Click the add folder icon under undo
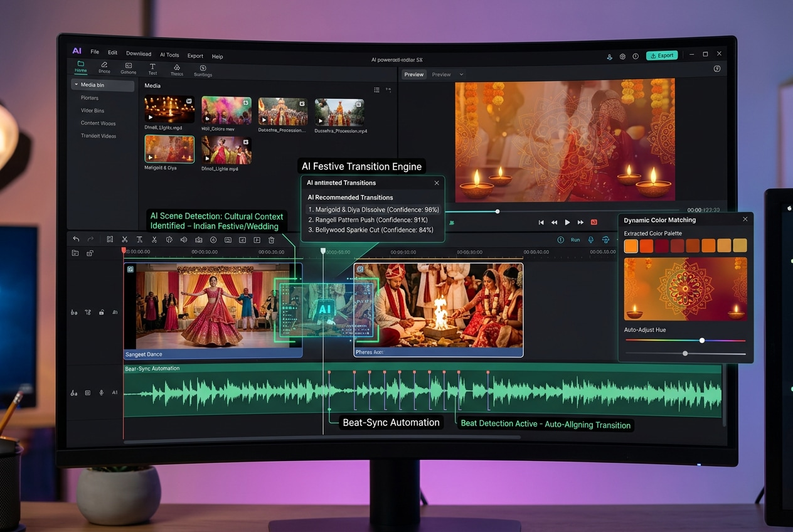 pos(75,253)
